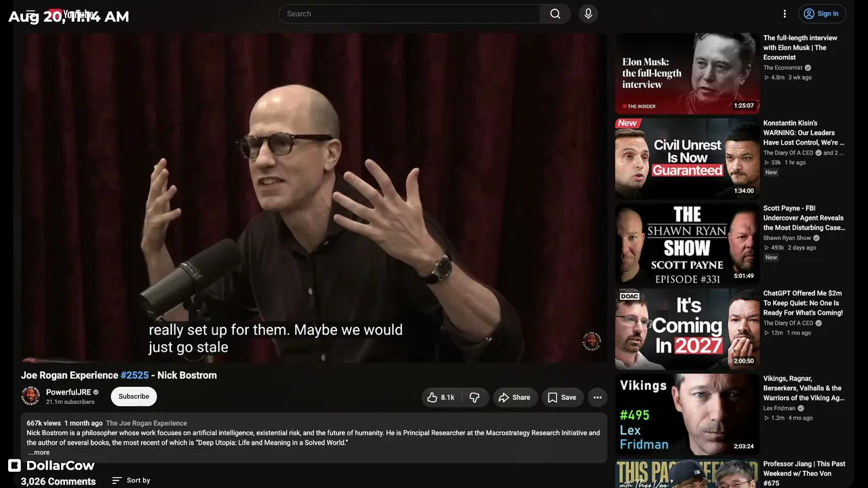Open more actions ellipsis next to Save

coord(597,398)
